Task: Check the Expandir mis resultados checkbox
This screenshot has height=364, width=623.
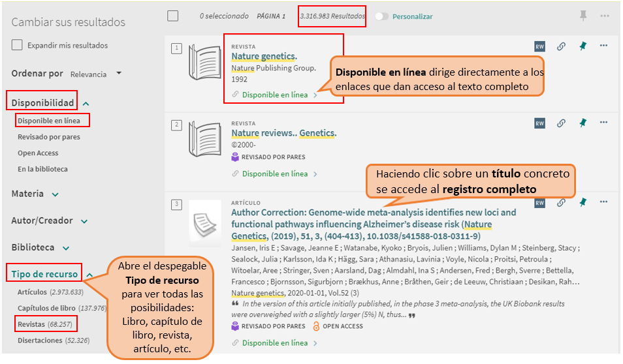Action: pyautogui.click(x=18, y=46)
